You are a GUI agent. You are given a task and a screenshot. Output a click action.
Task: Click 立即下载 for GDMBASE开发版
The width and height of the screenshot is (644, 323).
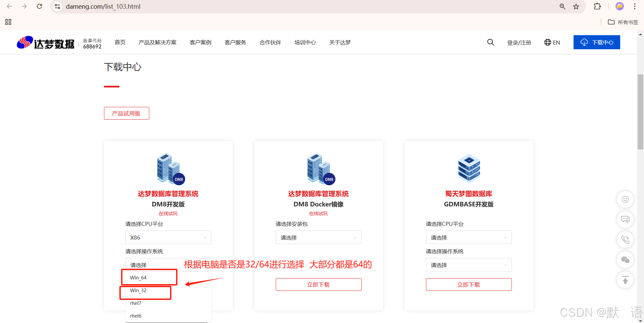coord(469,284)
